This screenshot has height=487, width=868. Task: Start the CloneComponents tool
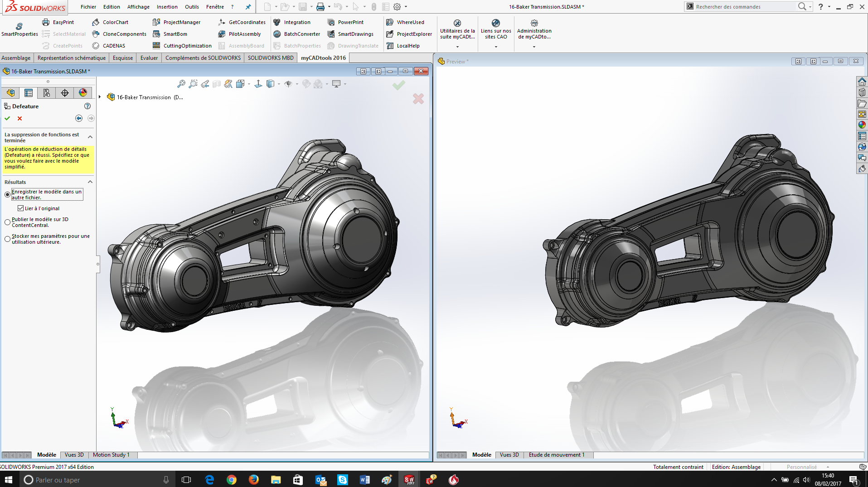coord(119,34)
